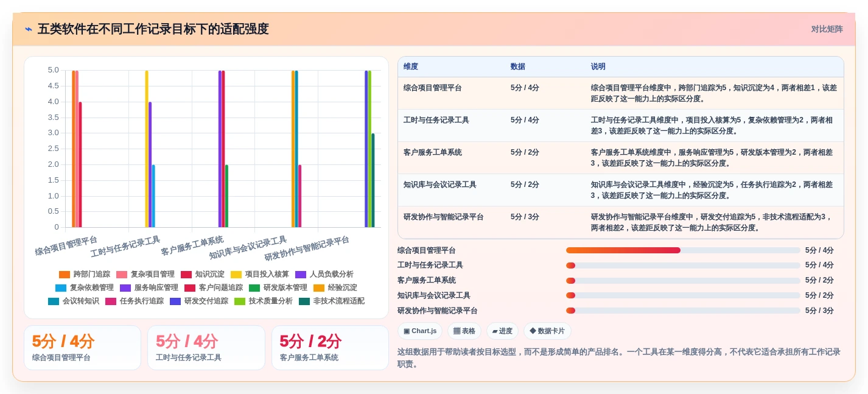Open the pink 工时与任务记录工具 data card
This screenshot has width=868, height=394.
point(206,348)
